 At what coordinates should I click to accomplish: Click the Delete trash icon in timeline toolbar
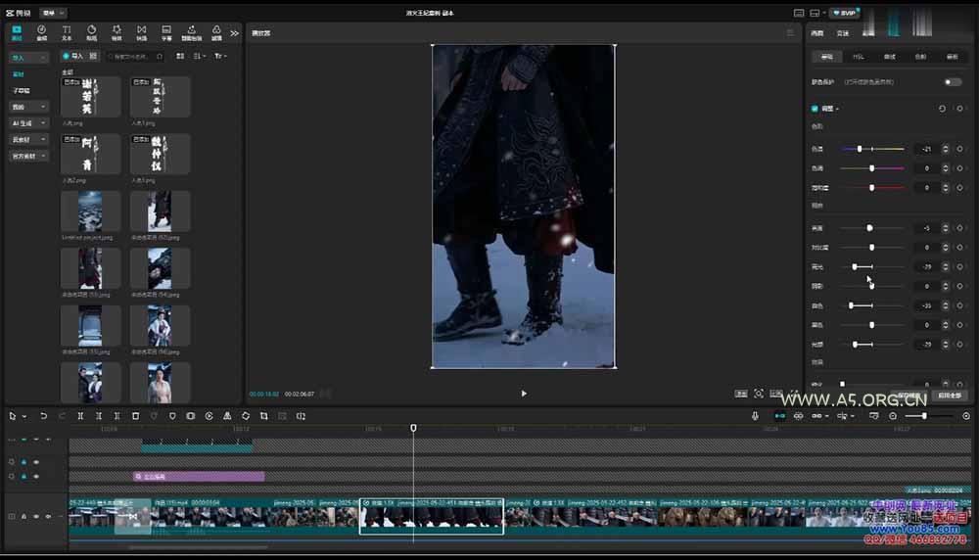[x=135, y=416]
